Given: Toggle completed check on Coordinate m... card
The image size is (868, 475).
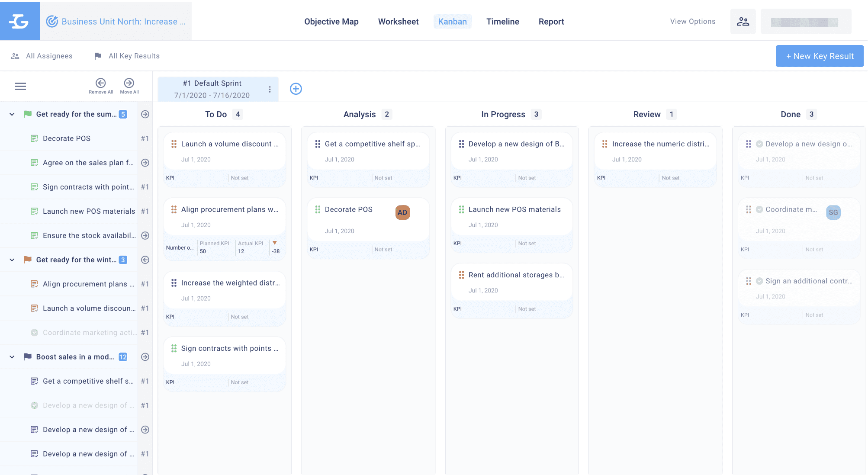Looking at the screenshot, I should 759,209.
